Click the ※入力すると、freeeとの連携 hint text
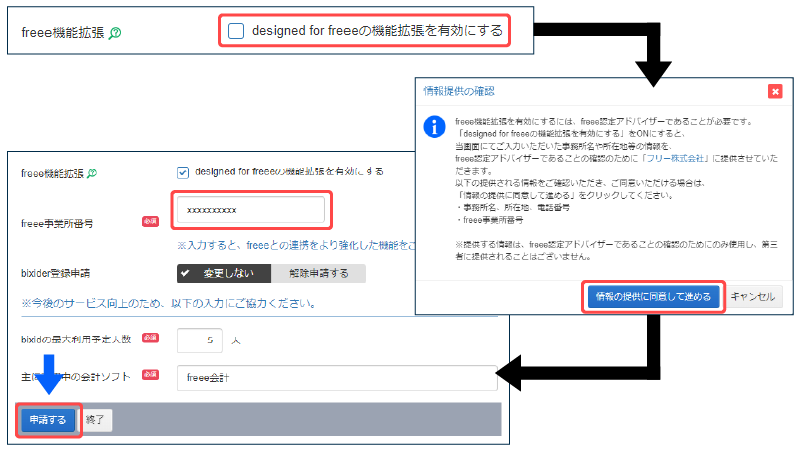The image size is (800, 453). [x=297, y=245]
